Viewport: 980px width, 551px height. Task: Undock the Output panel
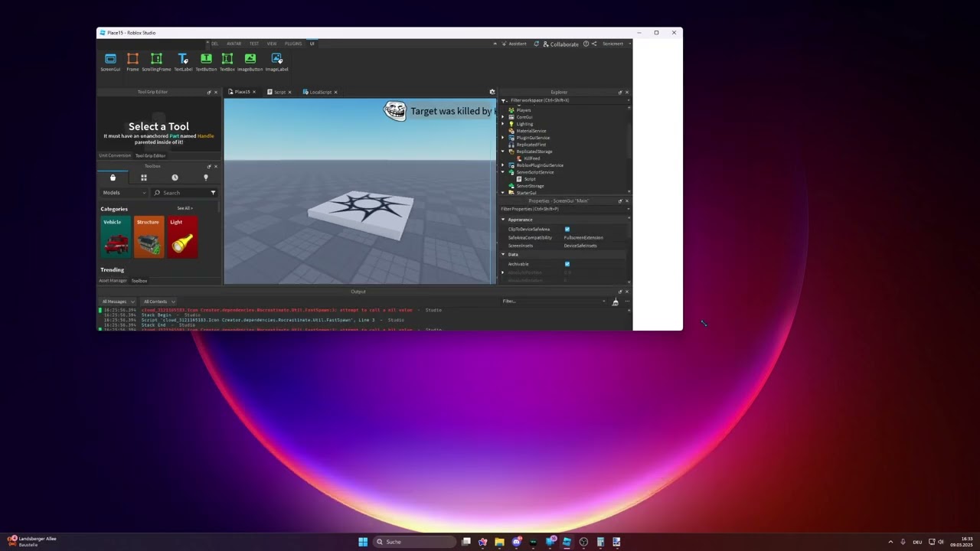pos(620,292)
